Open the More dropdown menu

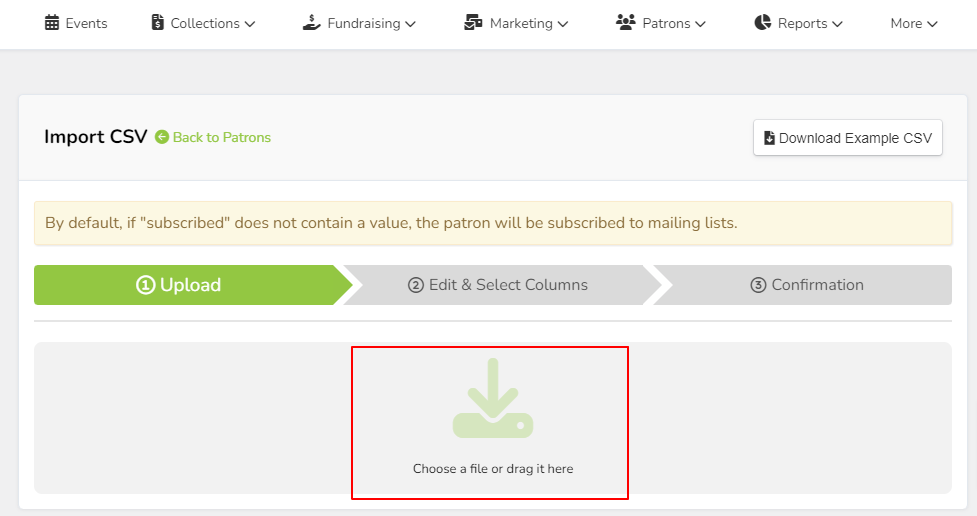(x=913, y=23)
